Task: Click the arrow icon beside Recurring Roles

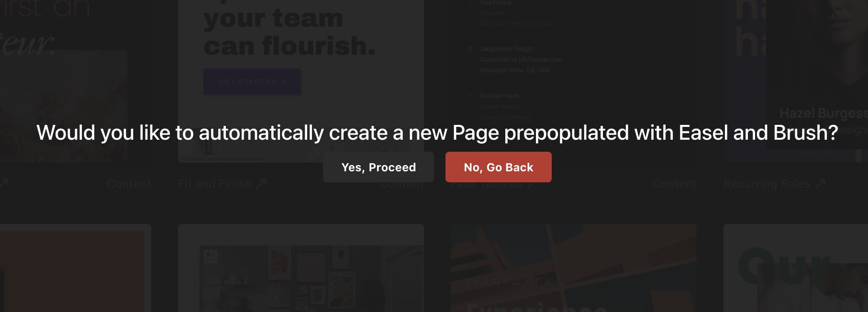Action: tap(820, 183)
